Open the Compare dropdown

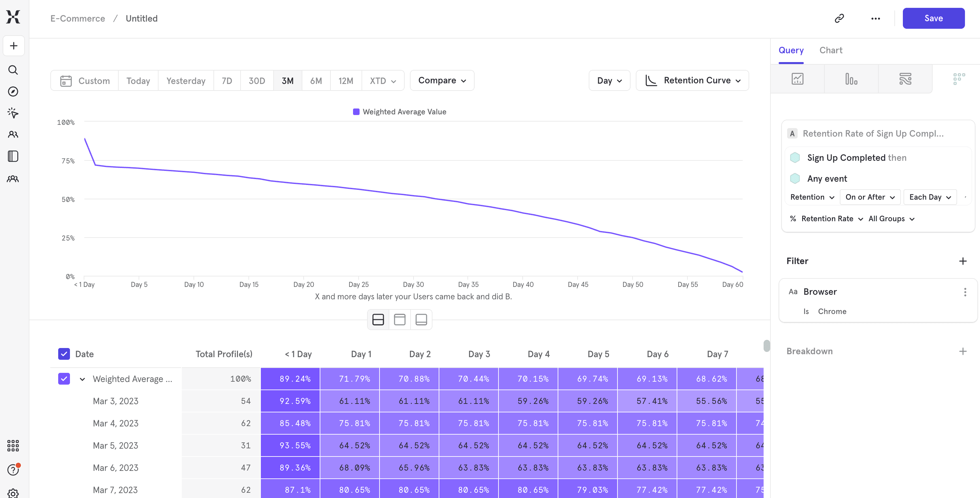pos(442,80)
